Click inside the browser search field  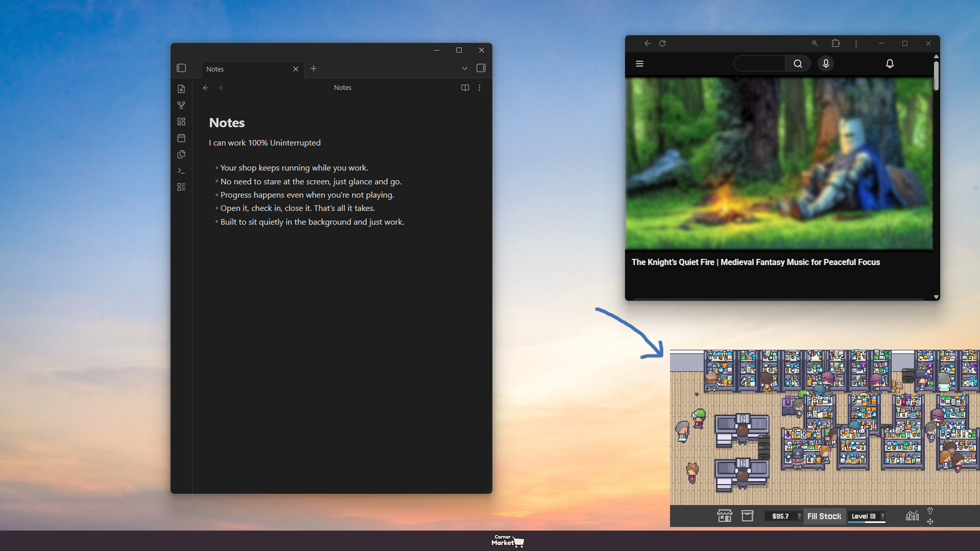point(759,63)
